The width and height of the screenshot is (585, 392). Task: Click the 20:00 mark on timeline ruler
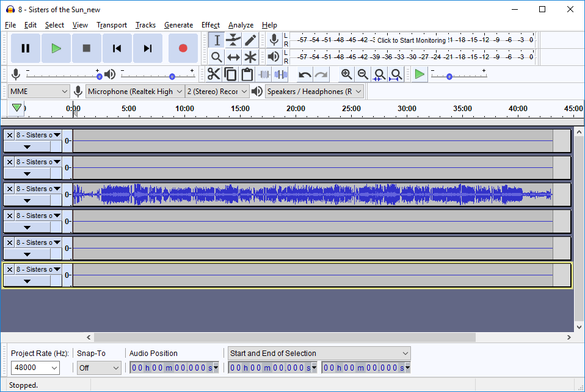(x=296, y=109)
